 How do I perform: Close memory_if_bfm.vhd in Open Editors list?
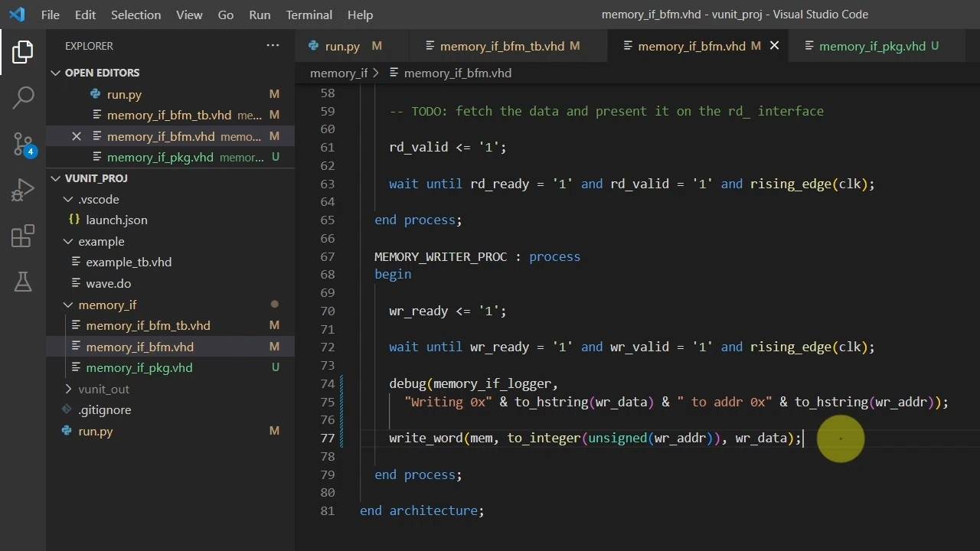(76, 136)
